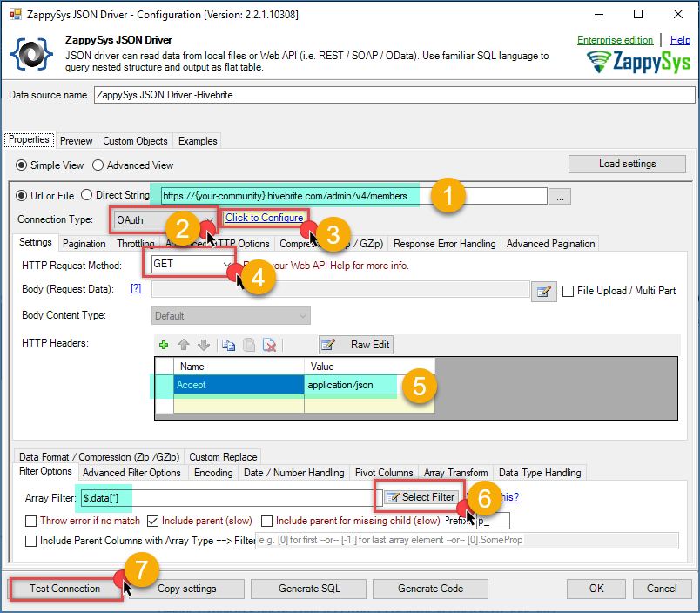Click the empty new header row name cell
The image size is (700, 613).
pos(239,405)
